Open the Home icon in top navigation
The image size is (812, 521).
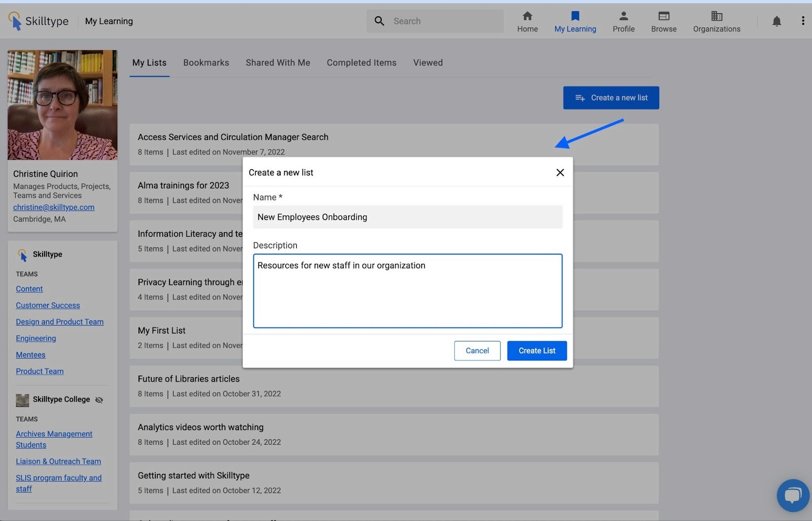pos(527,16)
